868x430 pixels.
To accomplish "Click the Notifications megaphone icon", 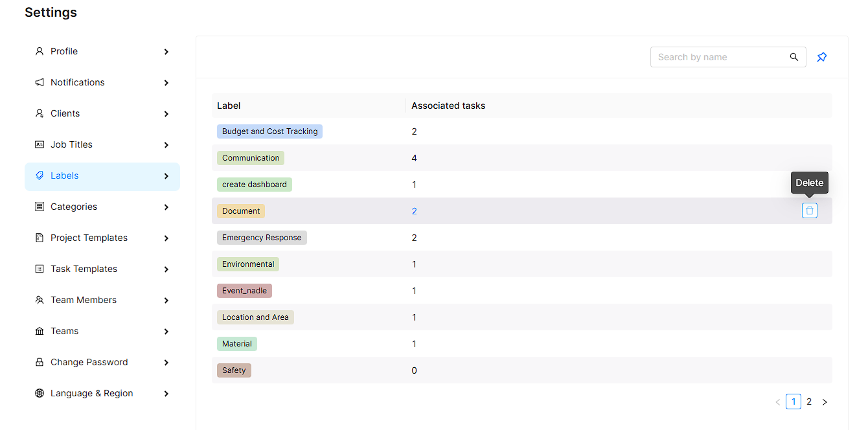I will [40, 82].
